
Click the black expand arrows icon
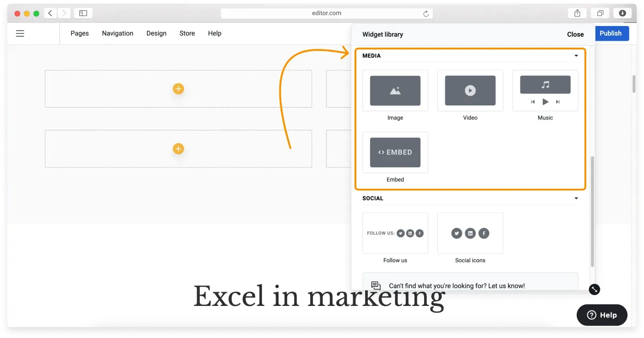pyautogui.click(x=594, y=289)
